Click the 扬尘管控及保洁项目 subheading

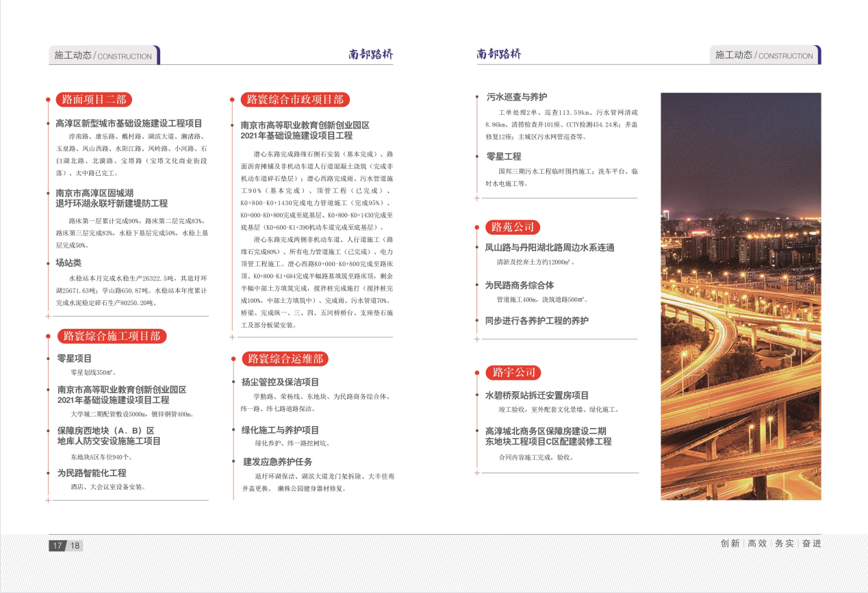[x=280, y=382]
